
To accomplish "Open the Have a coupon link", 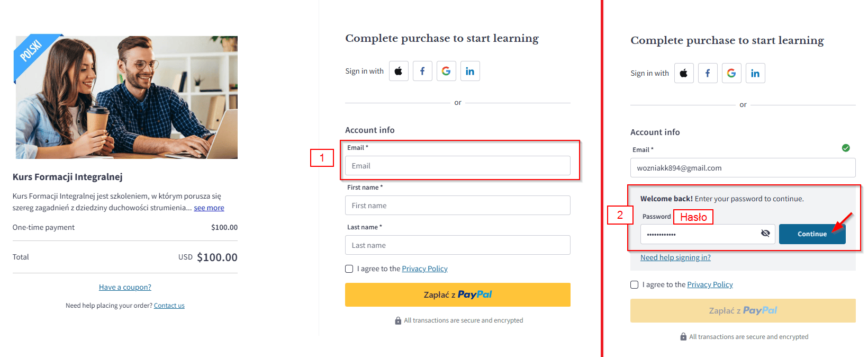I will point(125,287).
